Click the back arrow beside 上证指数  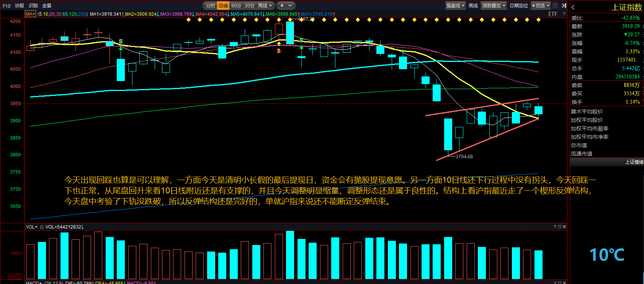(x=573, y=7)
